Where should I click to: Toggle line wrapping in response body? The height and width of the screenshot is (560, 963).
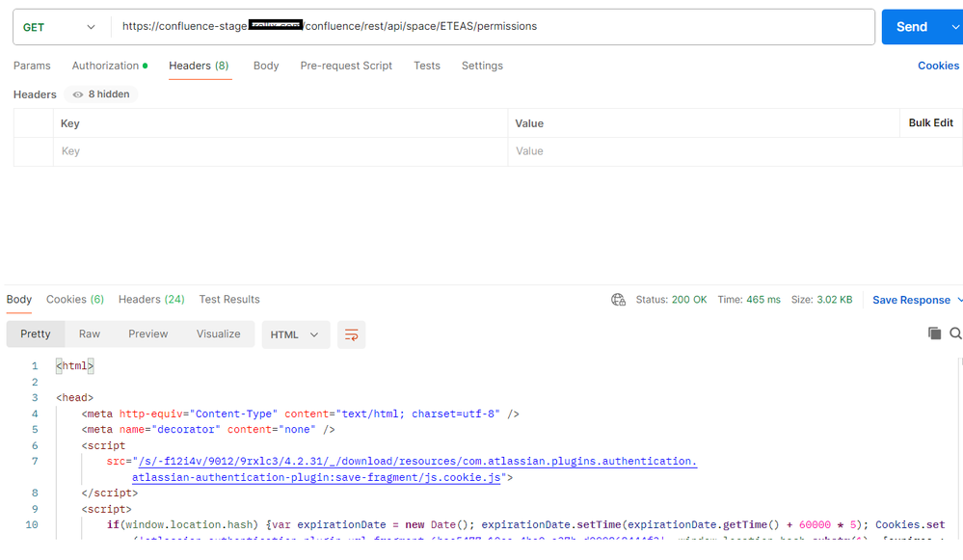pos(351,334)
